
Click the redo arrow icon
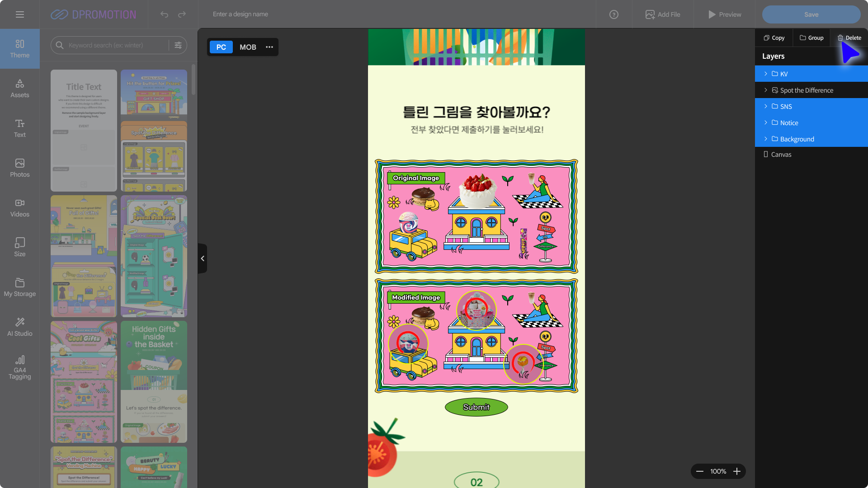[182, 14]
